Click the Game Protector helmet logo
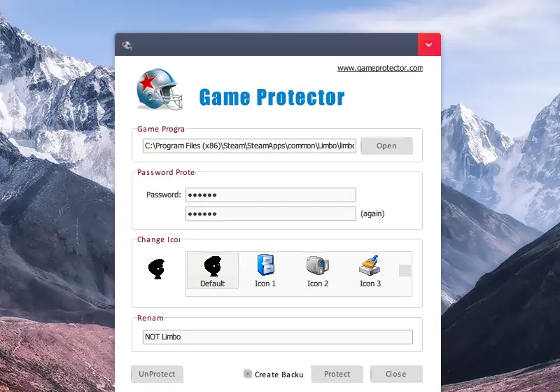560x392 pixels. click(x=160, y=90)
